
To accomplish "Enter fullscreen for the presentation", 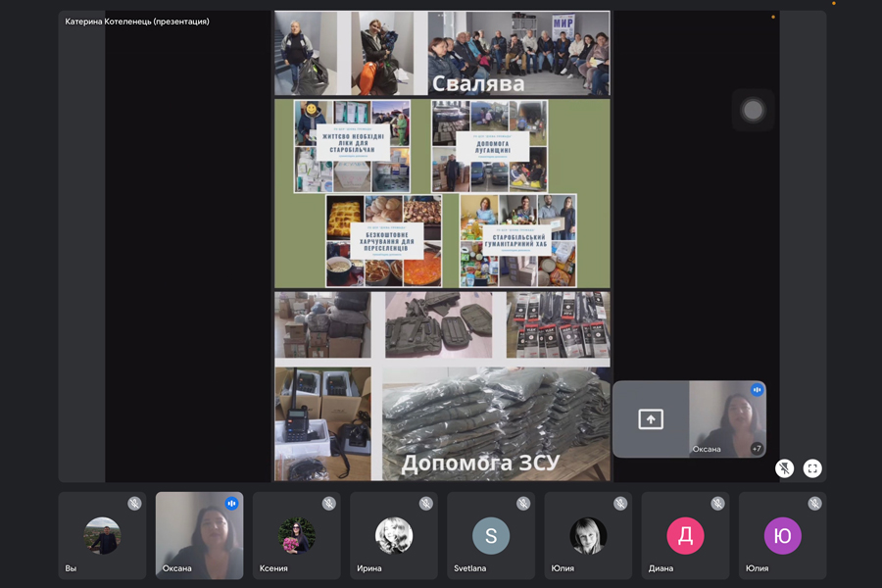I will point(812,468).
